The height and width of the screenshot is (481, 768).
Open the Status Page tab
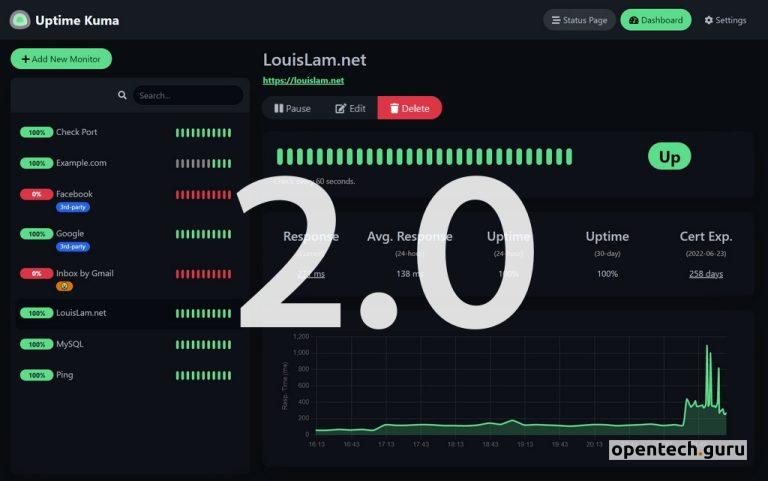[x=579, y=20]
